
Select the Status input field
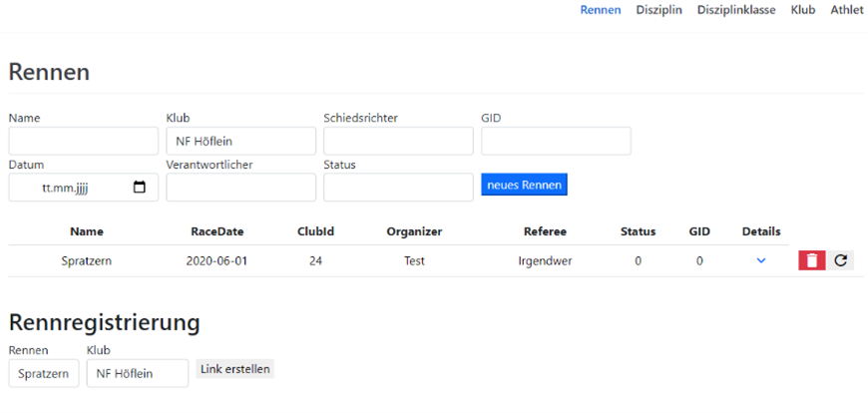point(398,188)
